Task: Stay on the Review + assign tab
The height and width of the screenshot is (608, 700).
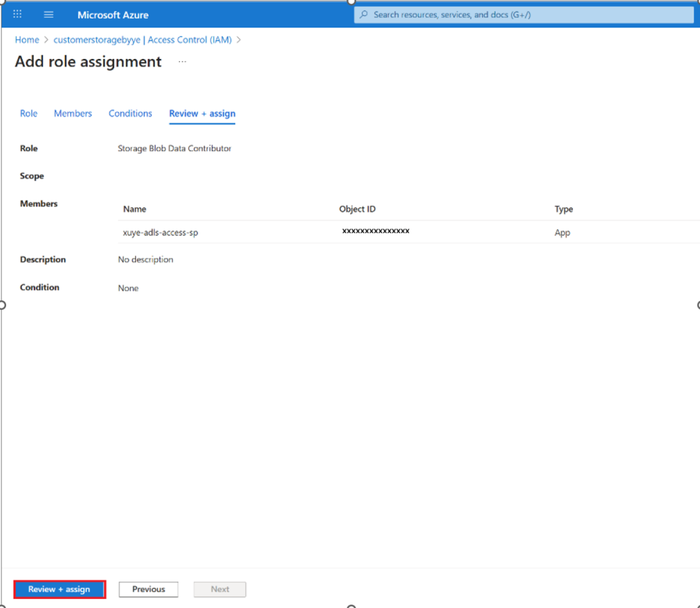Action: pyautogui.click(x=202, y=114)
